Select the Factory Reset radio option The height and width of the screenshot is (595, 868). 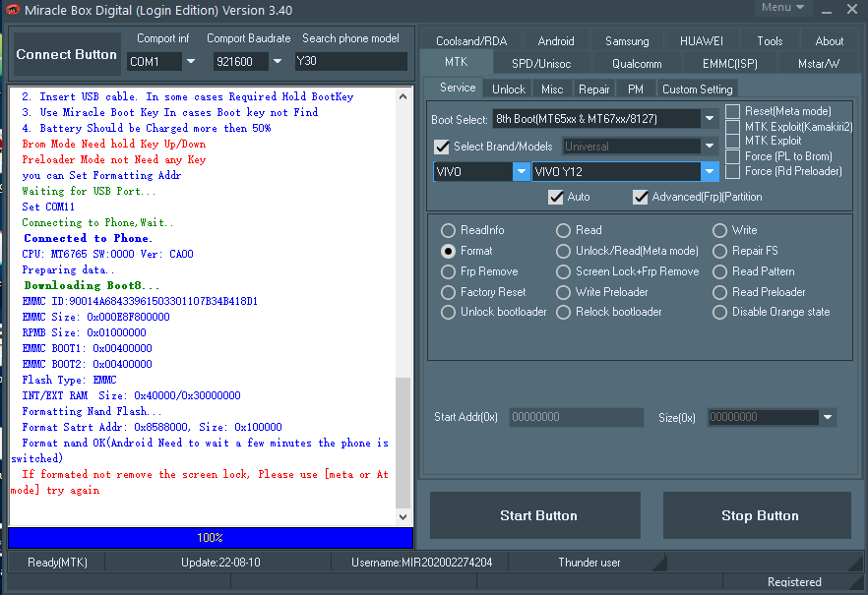click(448, 292)
